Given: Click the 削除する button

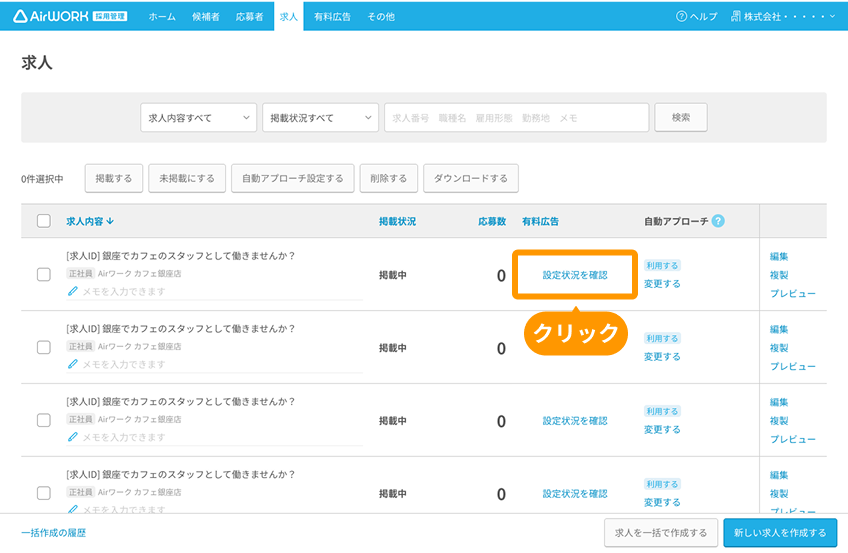Looking at the screenshot, I should 389,178.
